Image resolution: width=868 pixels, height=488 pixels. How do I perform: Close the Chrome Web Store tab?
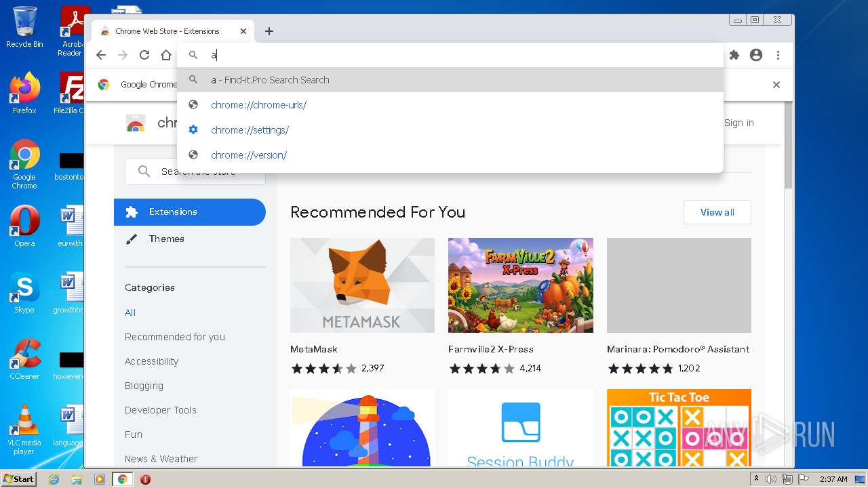(x=243, y=31)
